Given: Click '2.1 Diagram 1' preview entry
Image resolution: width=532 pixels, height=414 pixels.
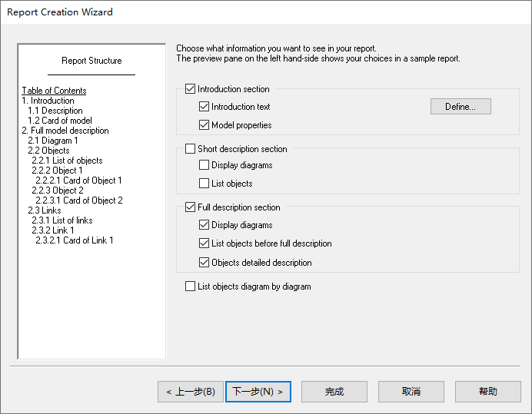Looking at the screenshot, I should (52, 141).
